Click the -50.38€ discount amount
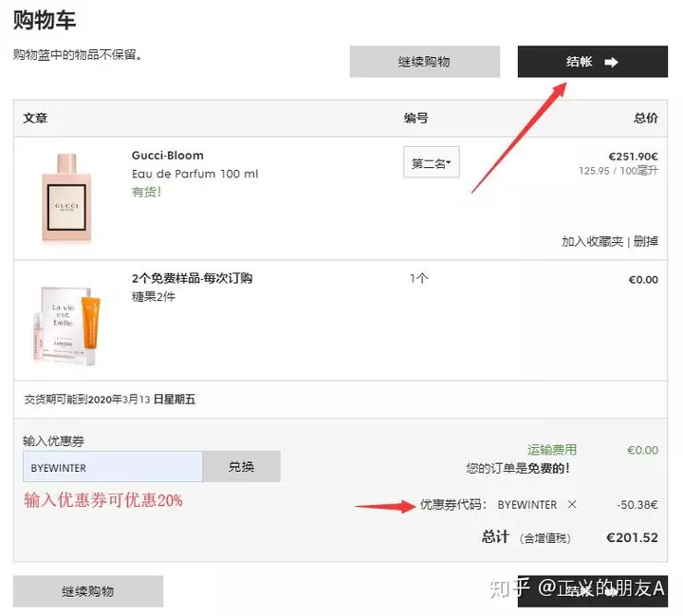The image size is (683, 616). [x=637, y=505]
